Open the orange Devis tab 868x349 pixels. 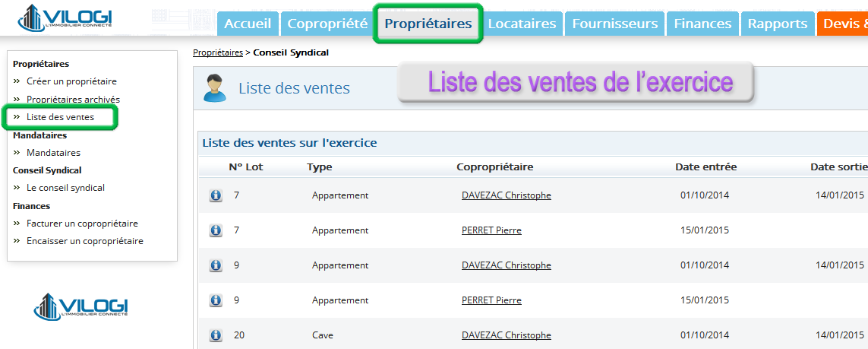842,24
